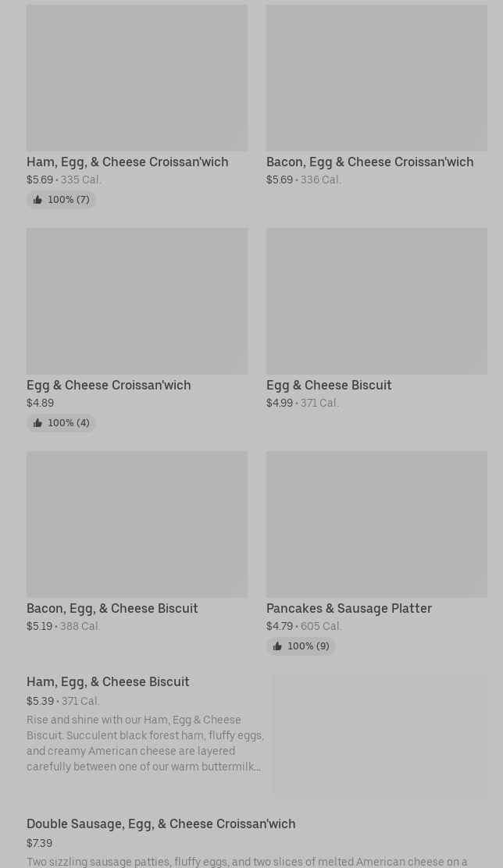Screen dimensions: 503x868
Task: Click the Ham, Egg, & Cheese Biscuit heading
Action: tap(108, 681)
